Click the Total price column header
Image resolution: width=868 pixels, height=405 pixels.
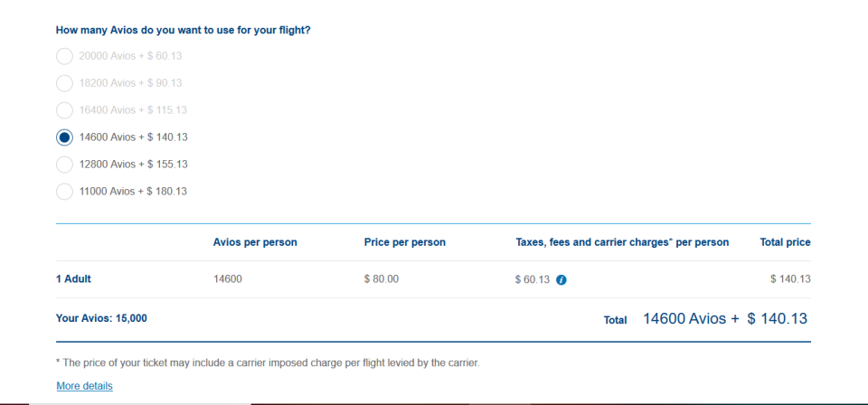click(785, 242)
